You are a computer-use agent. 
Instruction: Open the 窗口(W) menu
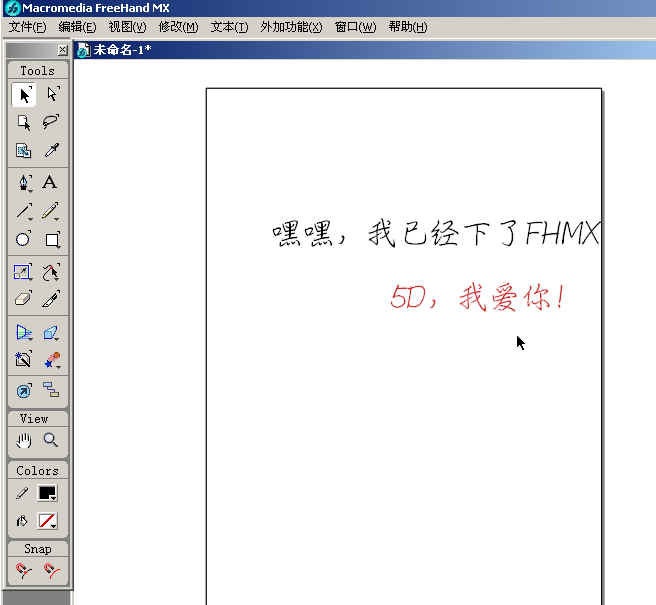coord(356,27)
